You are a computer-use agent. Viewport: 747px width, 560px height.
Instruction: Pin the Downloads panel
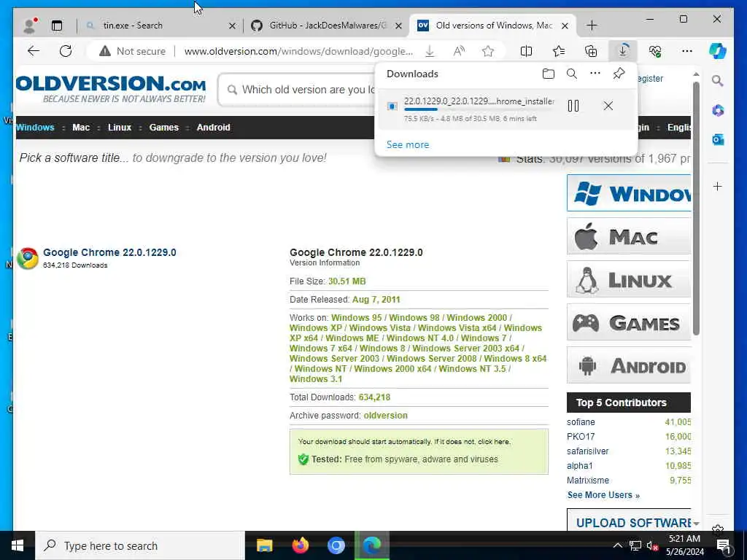click(619, 74)
